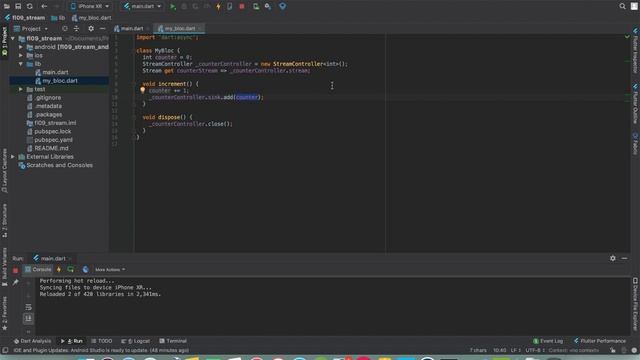Click the yellow lightbulb intention icon
Viewport: 640px width, 360px height.
(x=142, y=90)
